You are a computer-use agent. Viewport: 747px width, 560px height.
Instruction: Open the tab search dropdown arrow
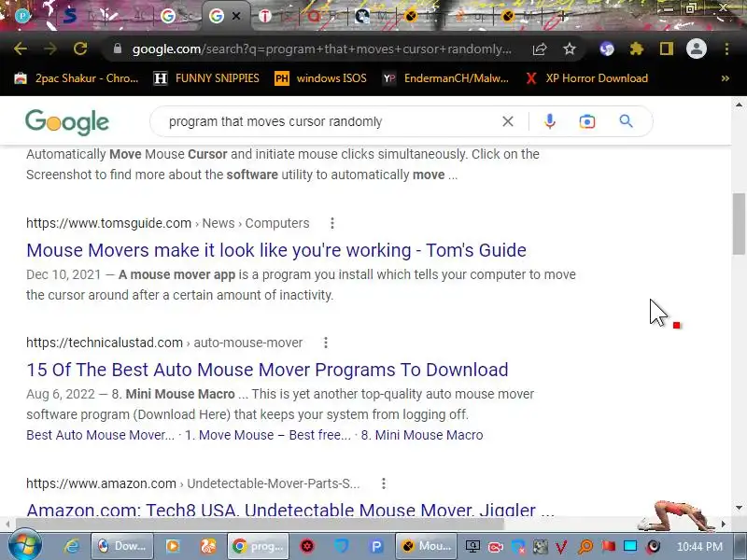click(635, 16)
